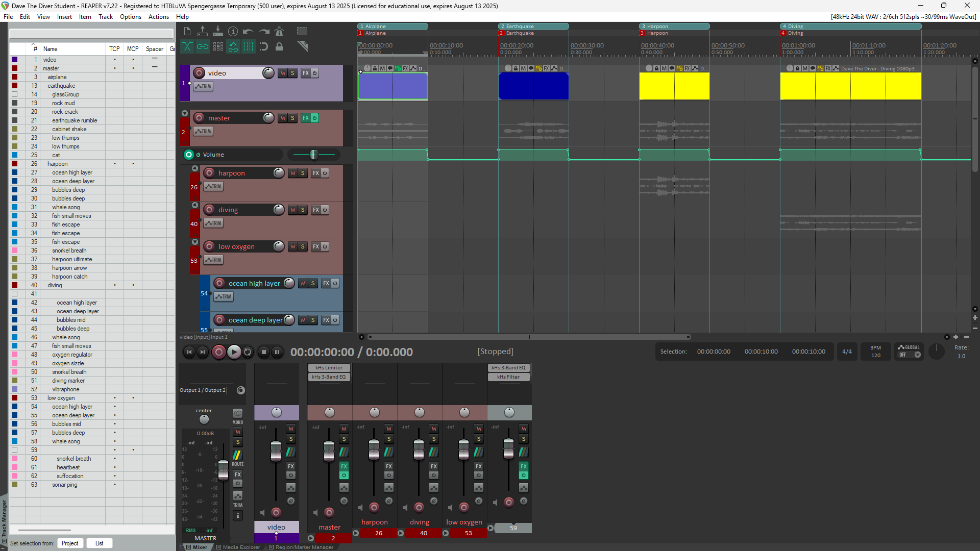980x551 pixels.
Task: Adjust master Volume envelope slider
Action: coord(313,155)
